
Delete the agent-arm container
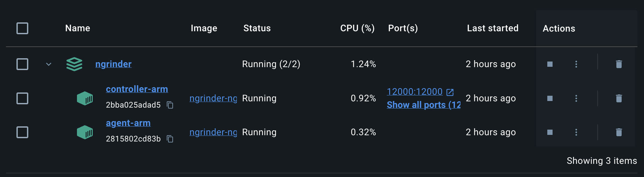(x=619, y=132)
